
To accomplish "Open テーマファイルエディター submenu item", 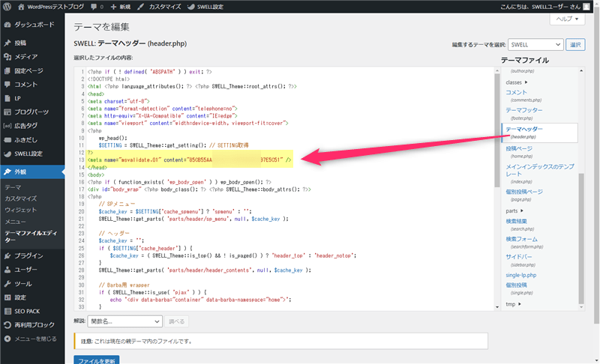I will click(31, 237).
